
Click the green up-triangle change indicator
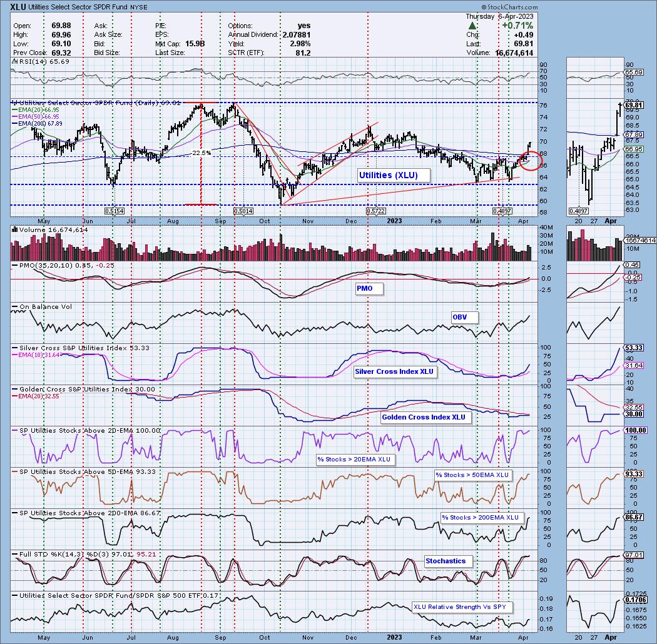pyautogui.click(x=472, y=26)
